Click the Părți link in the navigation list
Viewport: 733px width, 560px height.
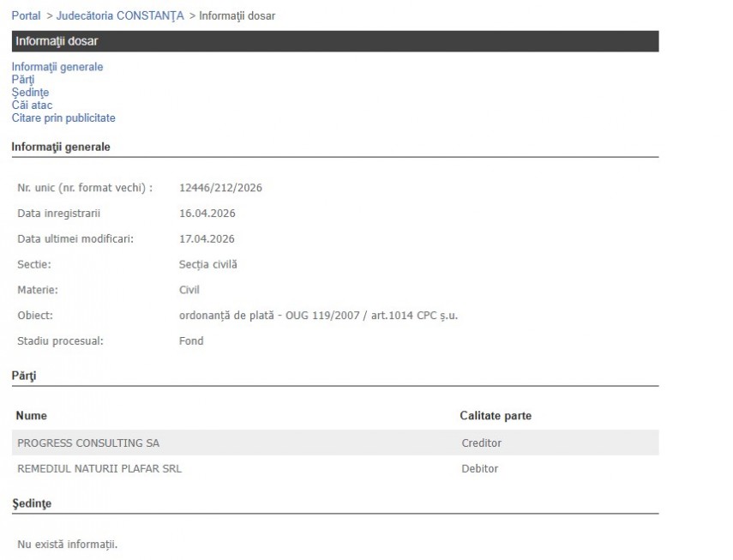click(23, 80)
